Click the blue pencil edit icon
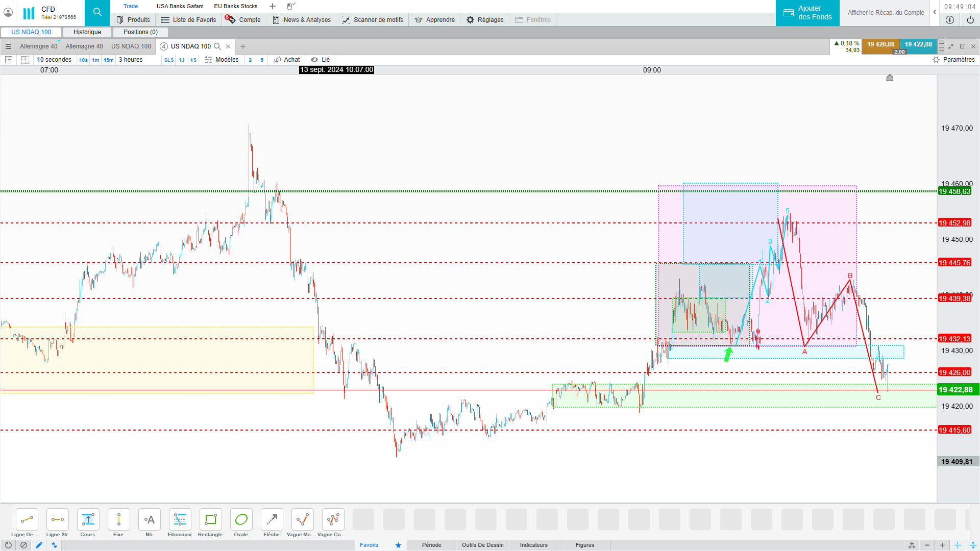Image resolution: width=980 pixels, height=551 pixels. pyautogui.click(x=39, y=545)
